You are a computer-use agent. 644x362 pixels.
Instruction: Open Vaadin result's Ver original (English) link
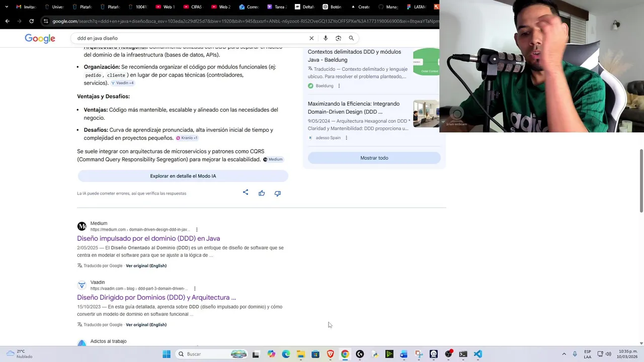(x=146, y=324)
